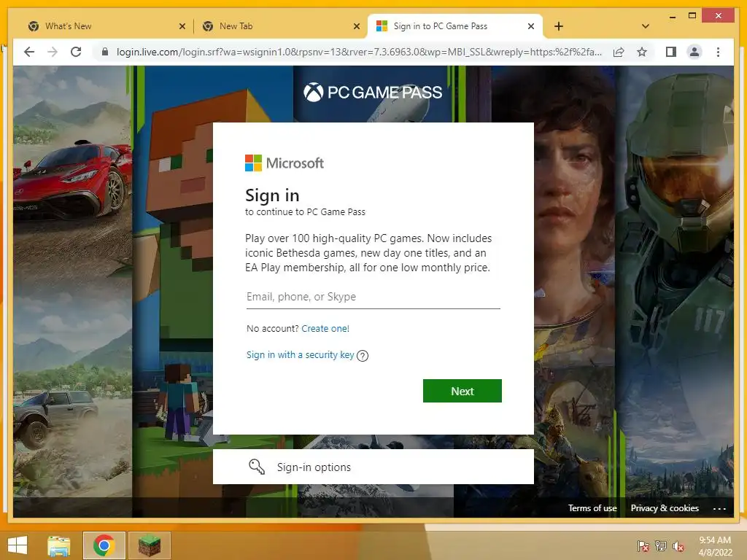This screenshot has width=747, height=560.
Task: Open the taskbar clock showing 9:54 AM
Action: [715, 546]
